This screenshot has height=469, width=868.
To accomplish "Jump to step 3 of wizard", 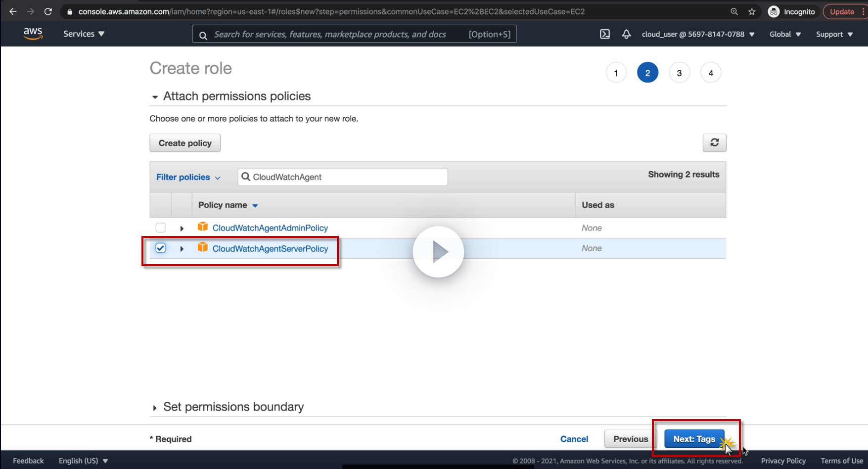I will [679, 73].
